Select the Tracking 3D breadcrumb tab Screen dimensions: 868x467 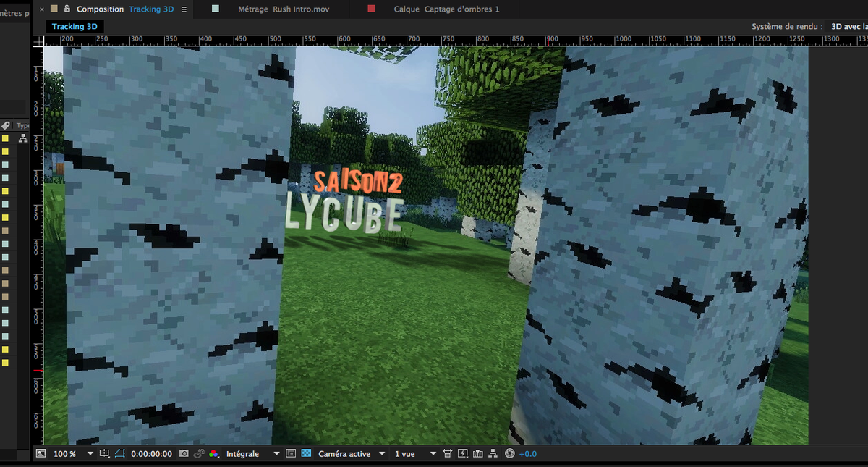click(x=75, y=26)
